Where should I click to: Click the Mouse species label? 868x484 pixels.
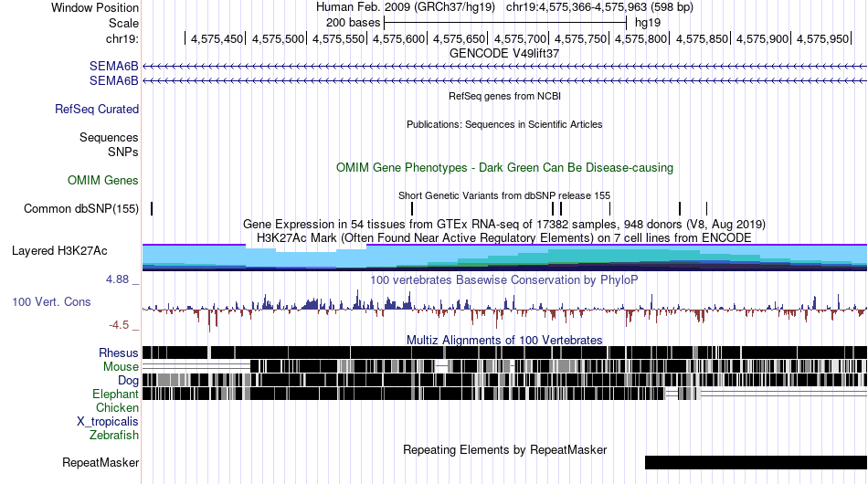tap(121, 367)
